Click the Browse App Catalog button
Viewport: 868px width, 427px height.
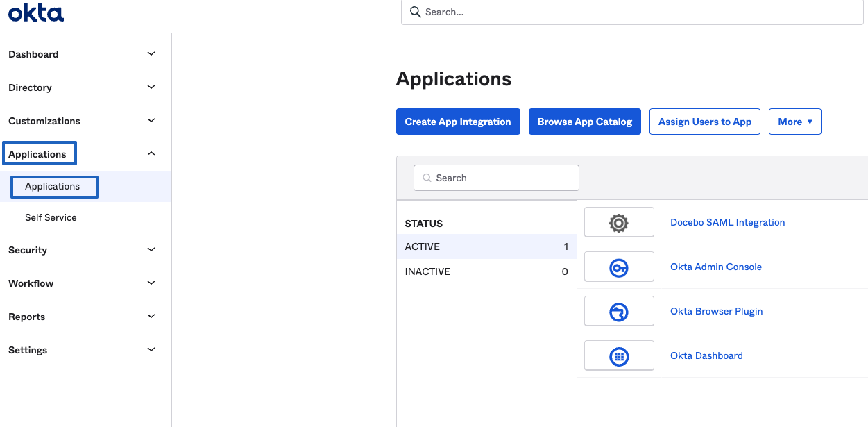click(x=584, y=122)
